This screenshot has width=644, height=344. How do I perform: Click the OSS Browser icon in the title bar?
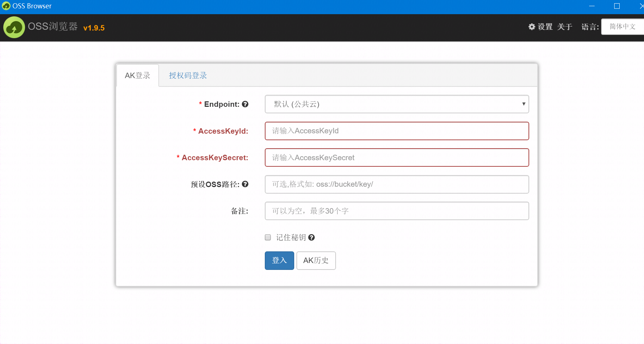(6, 6)
